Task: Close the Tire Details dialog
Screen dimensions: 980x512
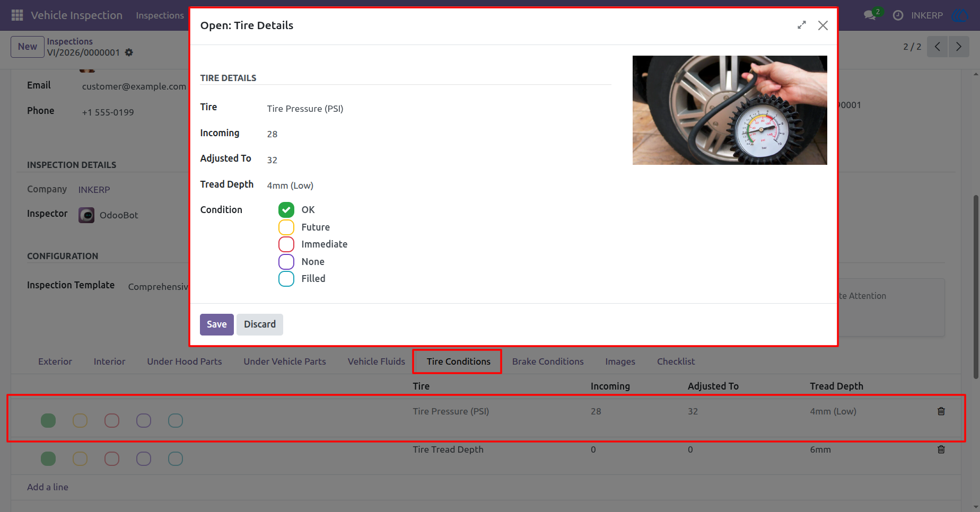Action: (823, 25)
